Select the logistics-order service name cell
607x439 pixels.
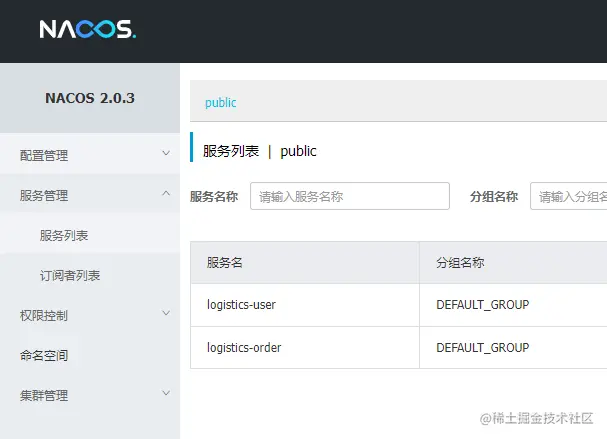tap(305, 347)
